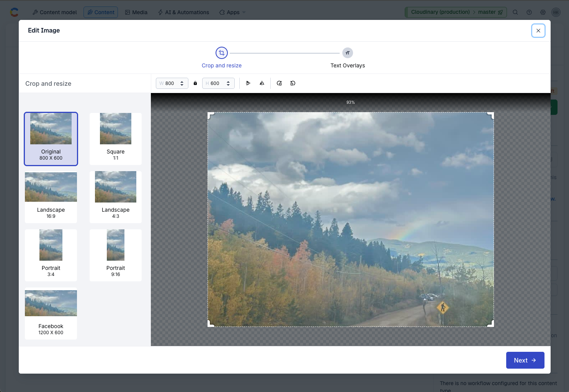Toggle the aspect ratio lock

195,83
